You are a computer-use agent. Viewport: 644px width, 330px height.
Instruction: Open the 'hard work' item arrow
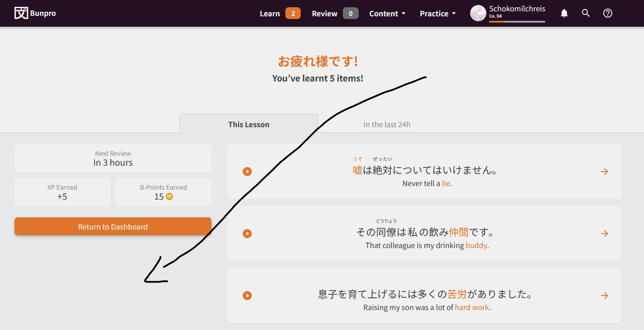pos(604,296)
